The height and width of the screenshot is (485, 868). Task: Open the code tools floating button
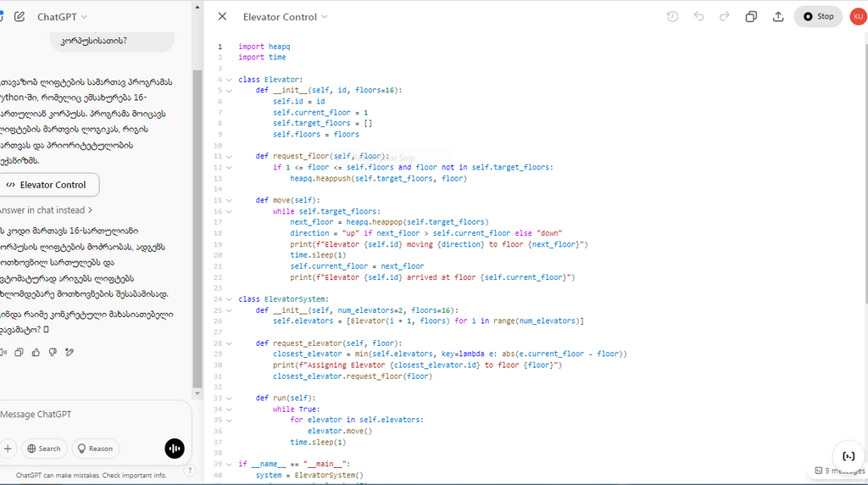848,456
